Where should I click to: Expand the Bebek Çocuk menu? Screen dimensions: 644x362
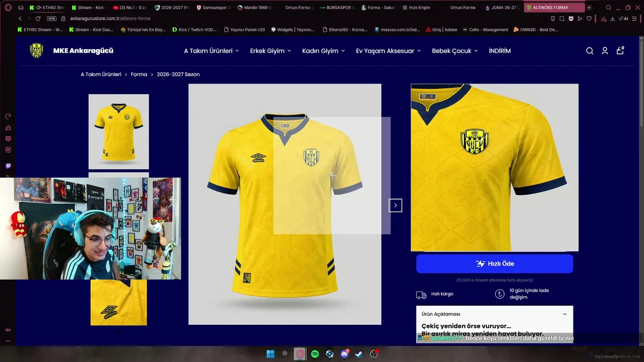click(455, 51)
